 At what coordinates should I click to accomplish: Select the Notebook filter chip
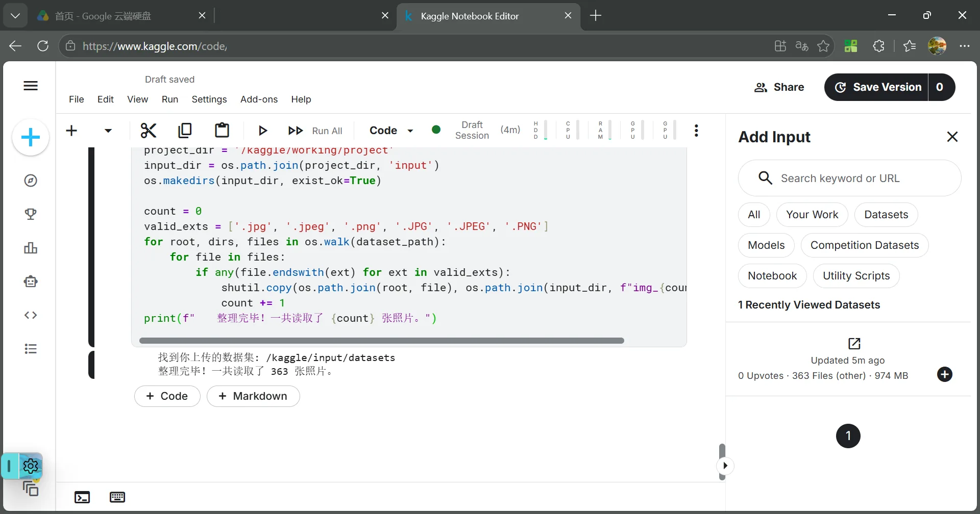[772, 276]
